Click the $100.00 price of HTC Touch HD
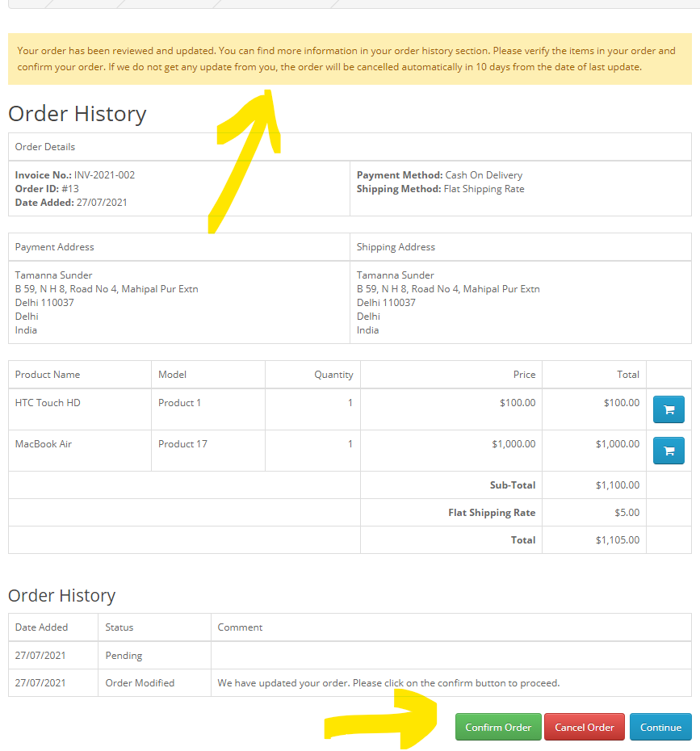Viewport: 700px width, 751px height. coord(518,403)
